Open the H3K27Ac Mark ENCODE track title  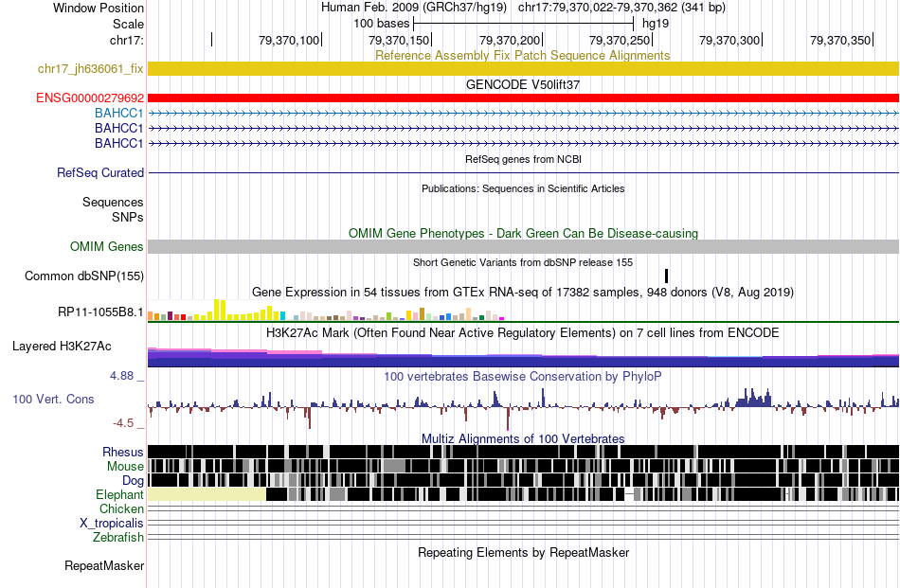[x=523, y=332]
